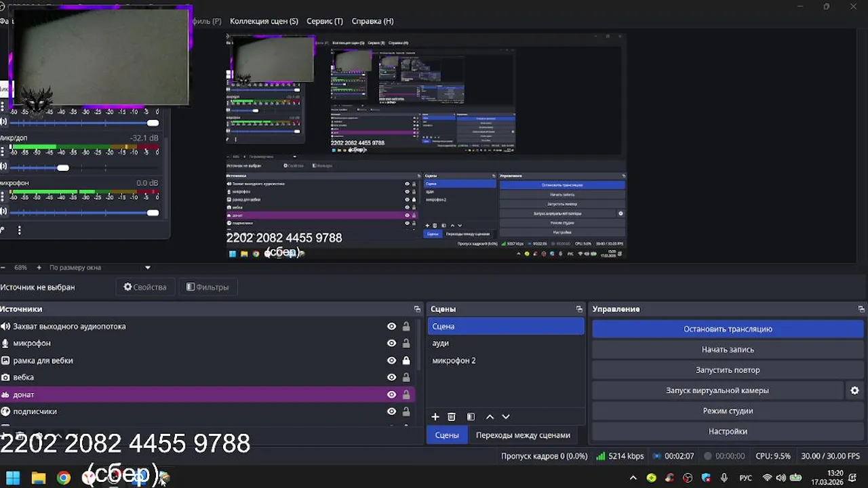The image size is (868, 488).
Task: Open the mixer's three-dots menu at the bottom
Action: point(19,230)
